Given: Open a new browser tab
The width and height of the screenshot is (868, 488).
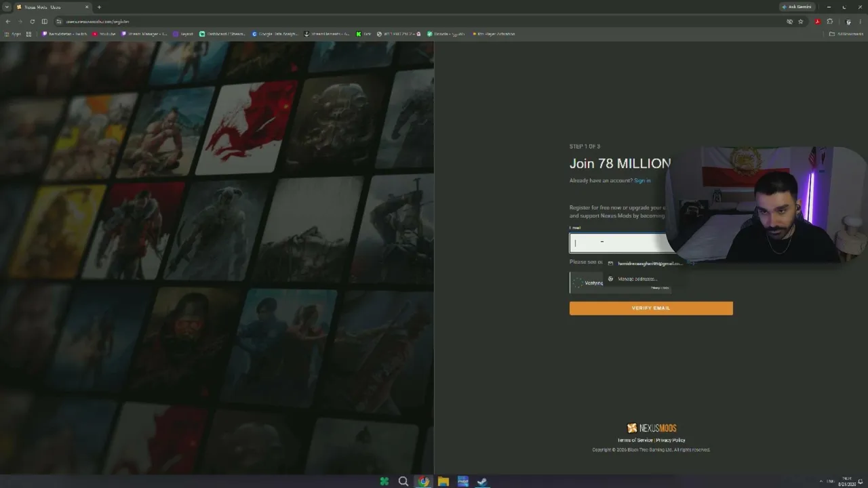Looking at the screenshot, I should (99, 7).
